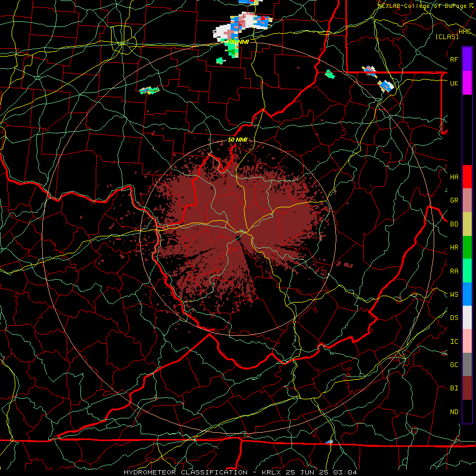This screenshot has width=476, height=476.
Task: Click the HYDROMETEOR CLASSIFICATION caption text
Action: pyautogui.click(x=186, y=472)
